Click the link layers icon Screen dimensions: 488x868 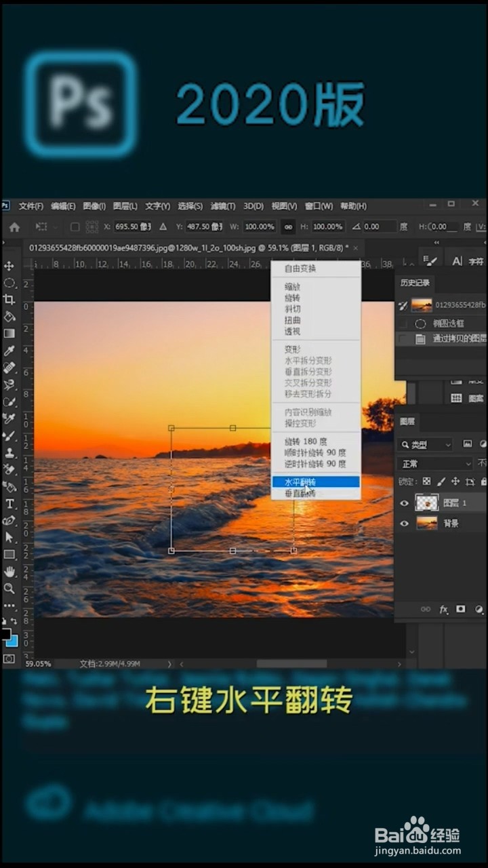pyautogui.click(x=426, y=609)
